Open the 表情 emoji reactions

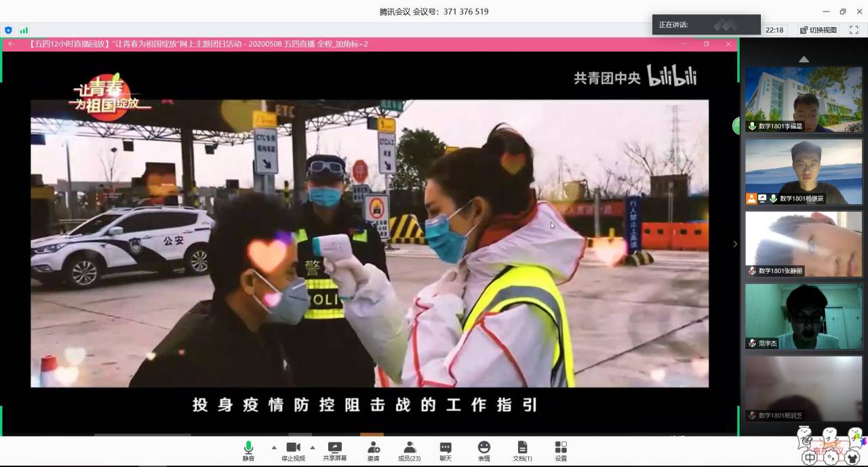coord(484,450)
